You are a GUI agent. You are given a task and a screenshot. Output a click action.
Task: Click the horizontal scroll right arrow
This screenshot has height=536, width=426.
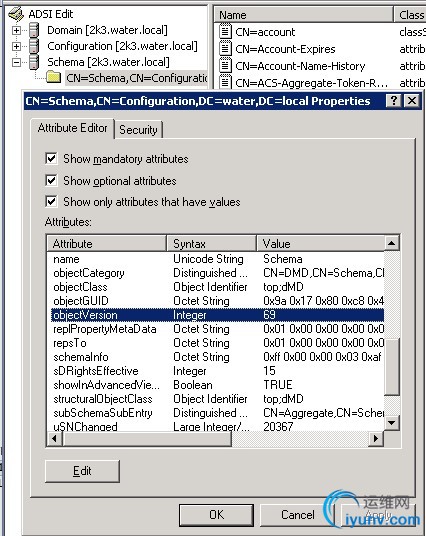coord(376,438)
